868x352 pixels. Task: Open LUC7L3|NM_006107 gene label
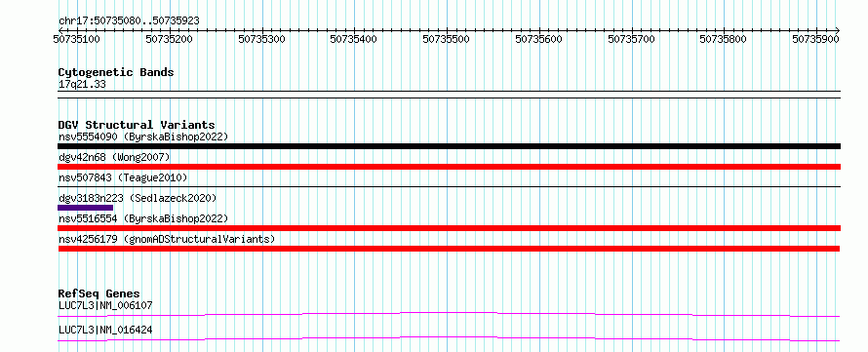tap(105, 305)
